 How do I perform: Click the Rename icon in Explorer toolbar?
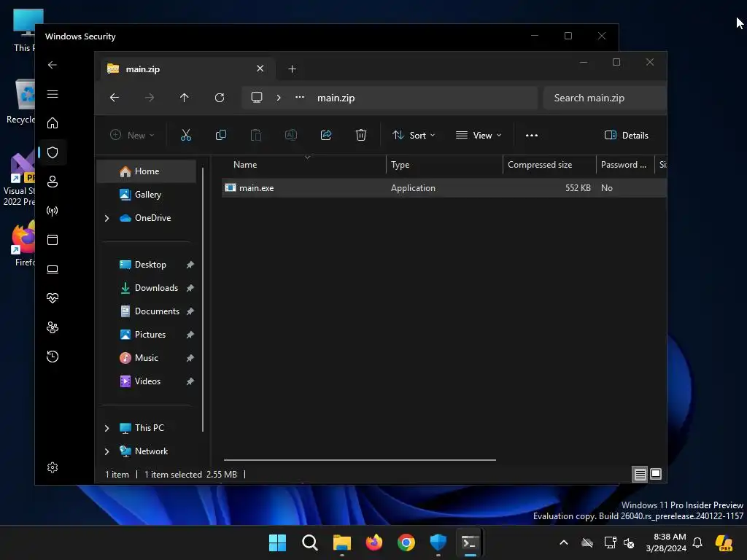coord(290,135)
